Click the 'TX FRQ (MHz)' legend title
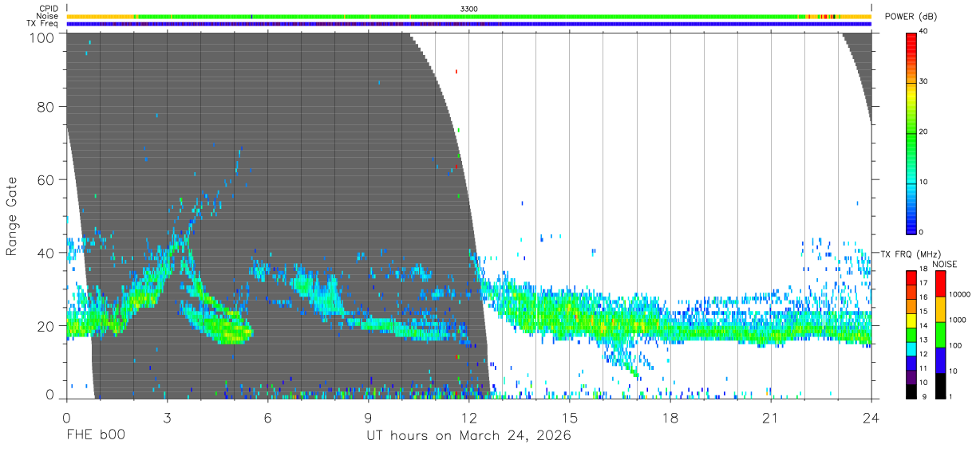 pos(909,254)
